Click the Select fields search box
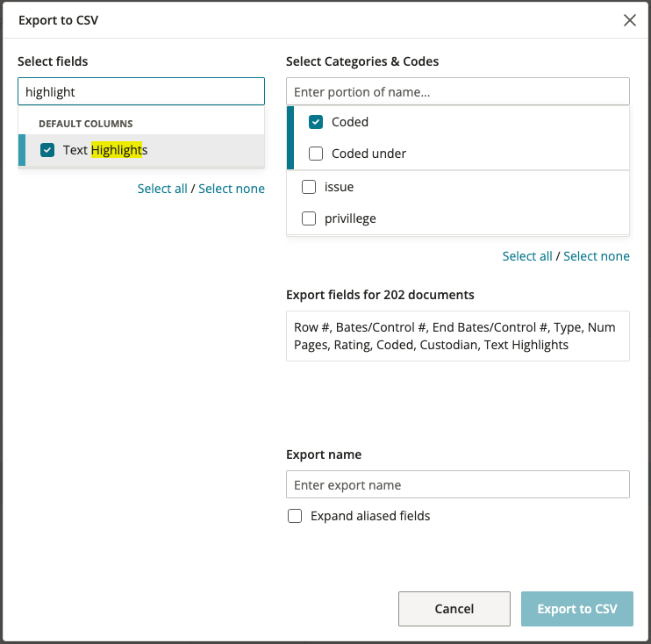Screen dimensions: 651x644 tap(141, 91)
